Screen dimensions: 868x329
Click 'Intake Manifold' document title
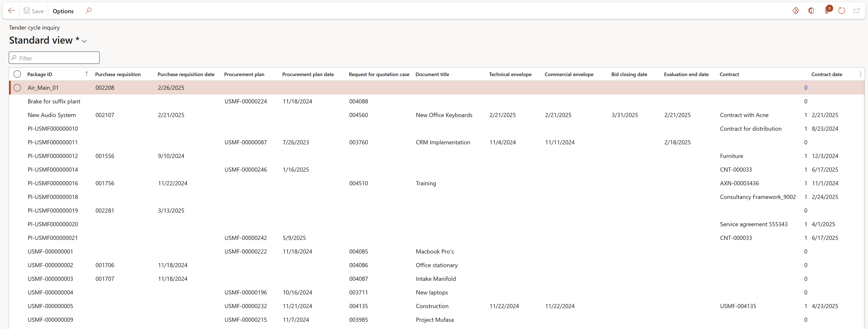[x=436, y=279]
